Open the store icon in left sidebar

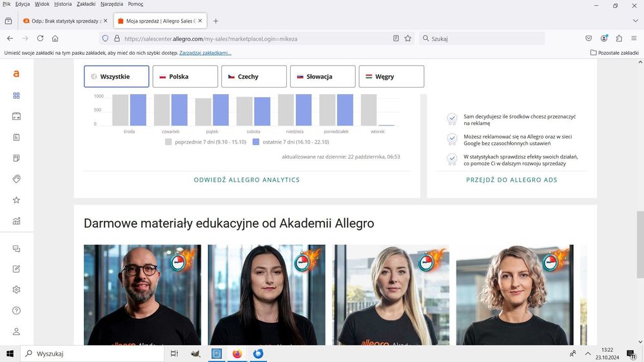tap(16, 117)
